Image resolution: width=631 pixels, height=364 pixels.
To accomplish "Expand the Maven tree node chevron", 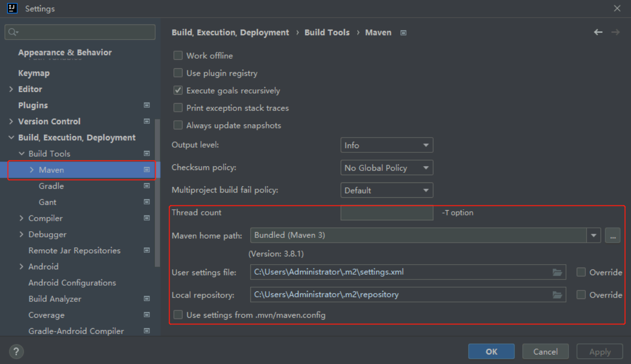I will 32,170.
